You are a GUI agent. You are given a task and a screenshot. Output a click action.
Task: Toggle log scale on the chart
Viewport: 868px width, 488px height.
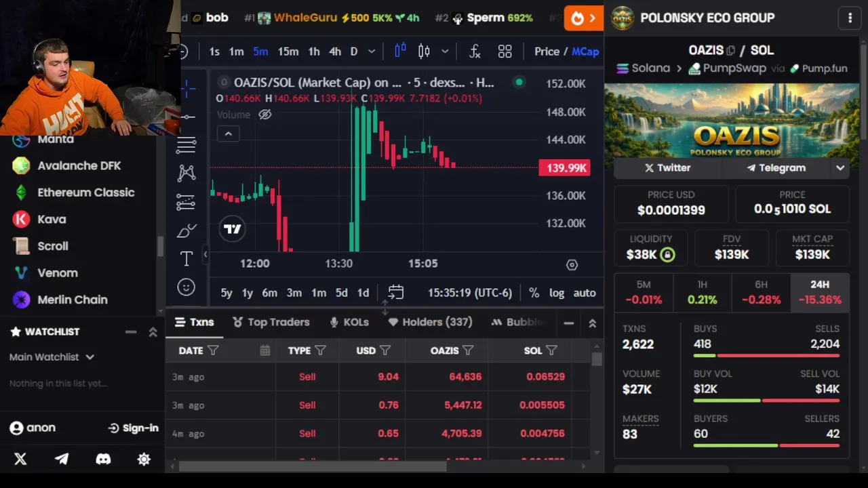[557, 293]
